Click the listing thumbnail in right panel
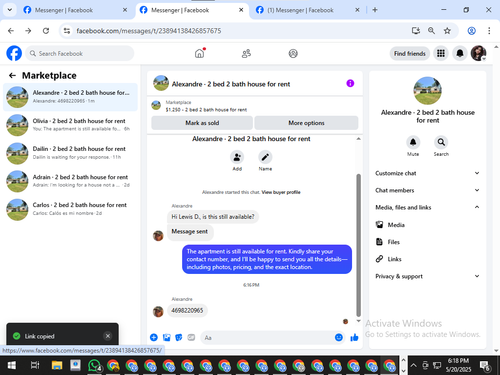The height and width of the screenshot is (375, 500). [427, 91]
